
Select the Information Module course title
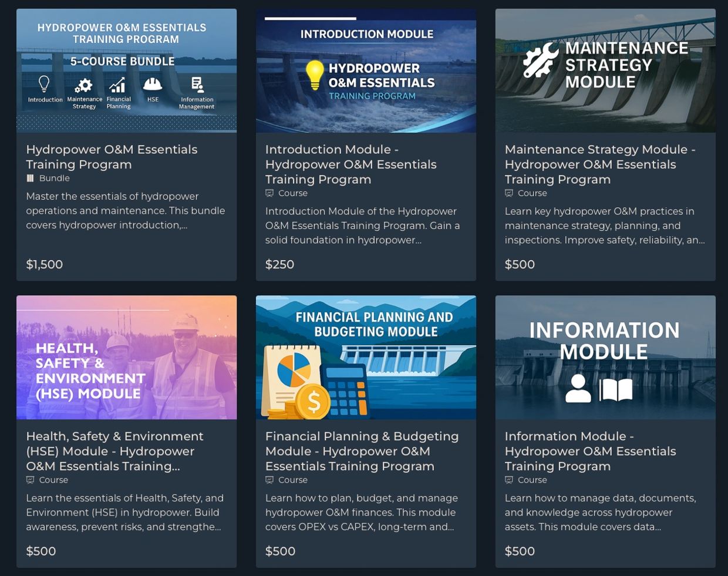pos(590,451)
